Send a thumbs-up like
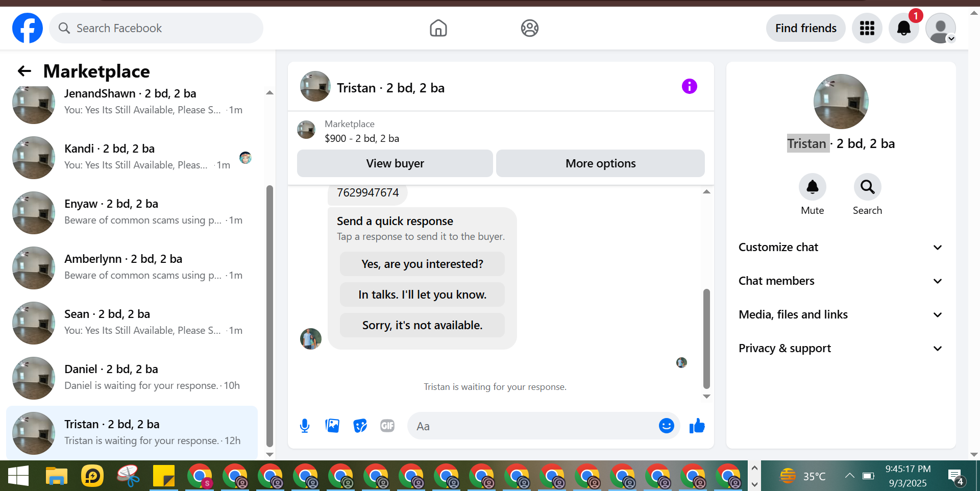The image size is (980, 491). coord(697,426)
